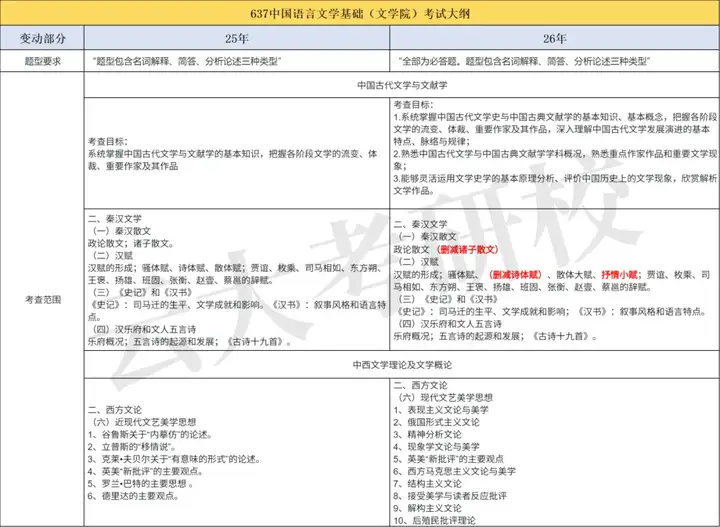This screenshot has height=527, width=720.
Task: Select '4、现象学文论与美学'
Action: click(x=436, y=447)
